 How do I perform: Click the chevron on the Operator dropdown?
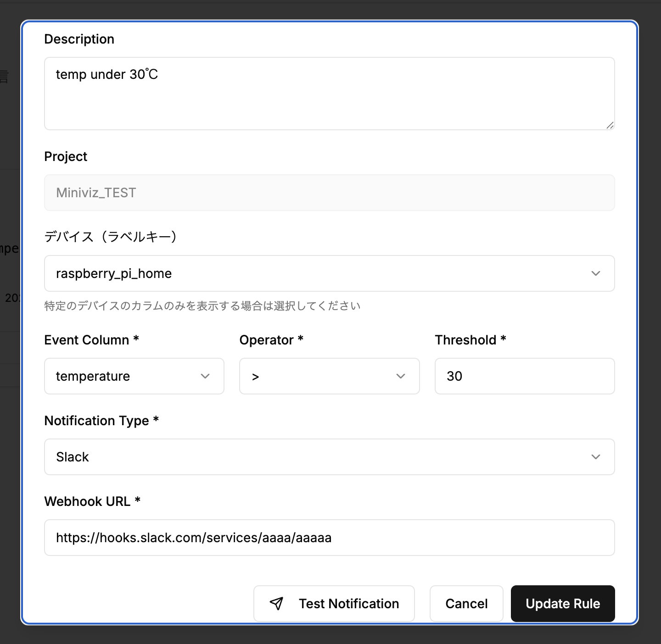click(x=400, y=376)
